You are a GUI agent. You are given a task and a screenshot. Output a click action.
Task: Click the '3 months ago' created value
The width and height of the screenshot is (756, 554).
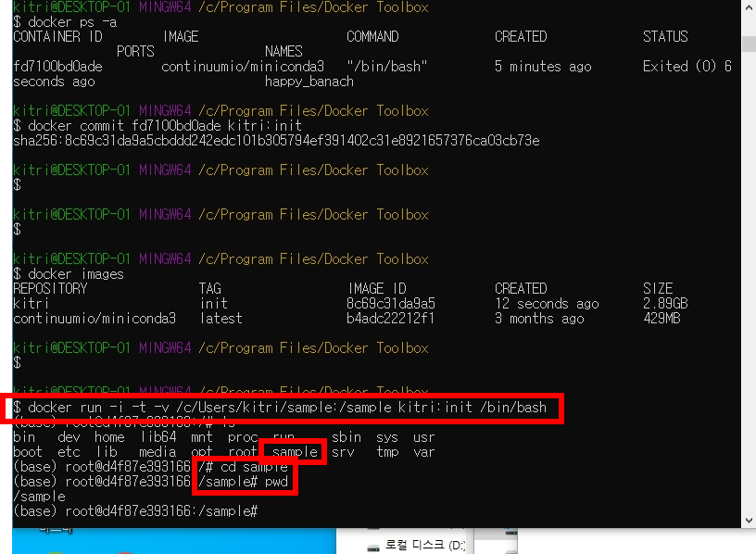[539, 319]
